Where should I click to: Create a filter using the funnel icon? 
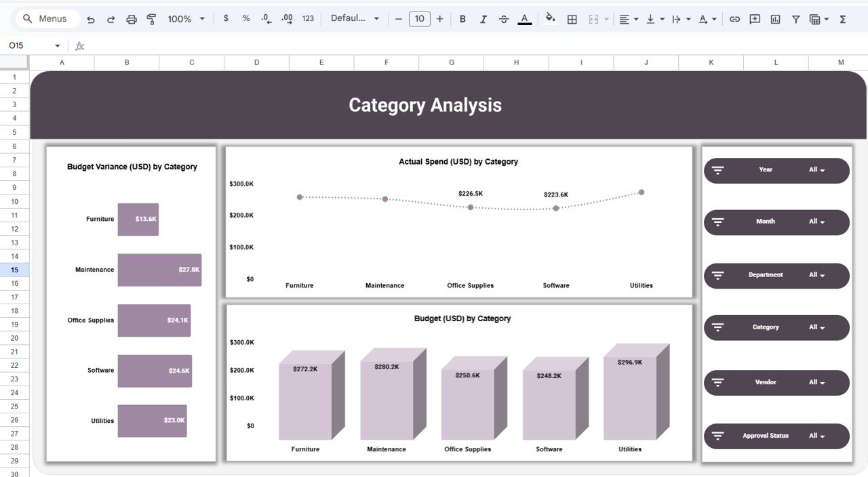[x=795, y=18]
